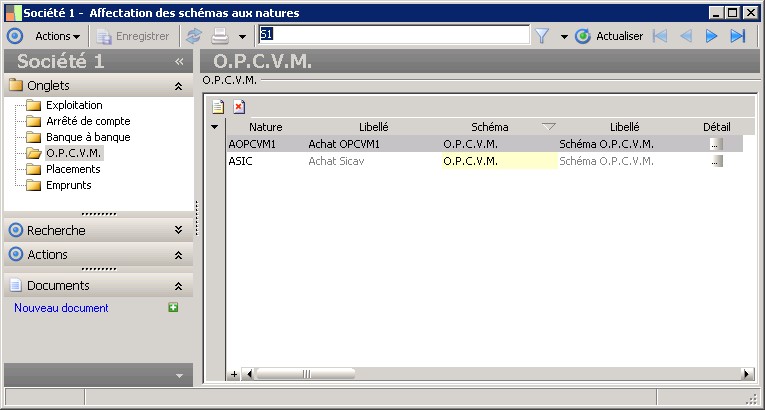Click the blue circle icon beside Actions menu
Screen dimensions: 765x410
(x=16, y=36)
